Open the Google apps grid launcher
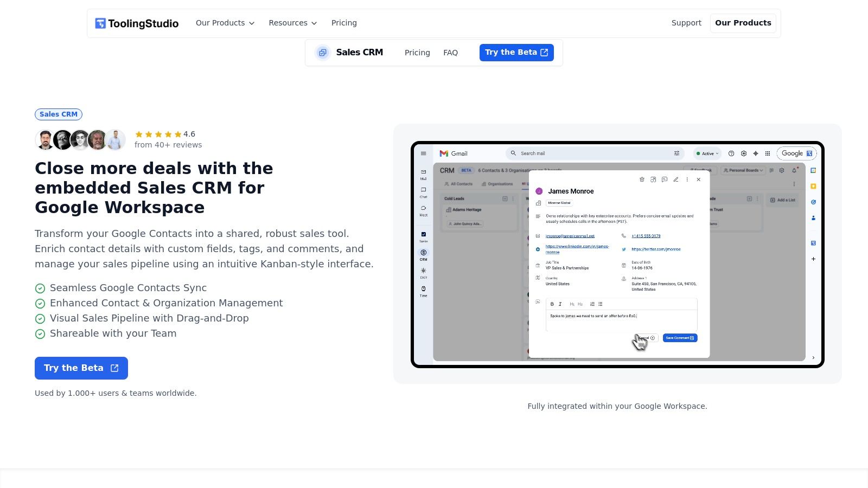 767,153
